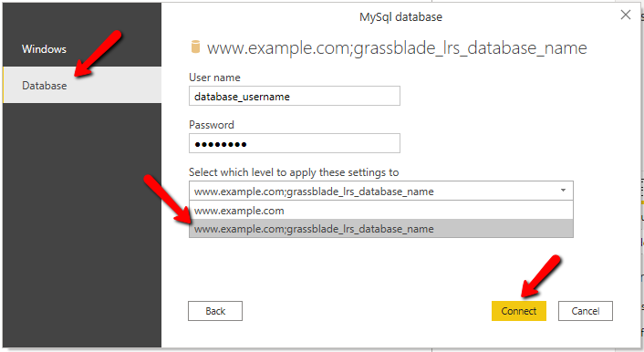Click the 'Select which level to apply' label

(294, 172)
